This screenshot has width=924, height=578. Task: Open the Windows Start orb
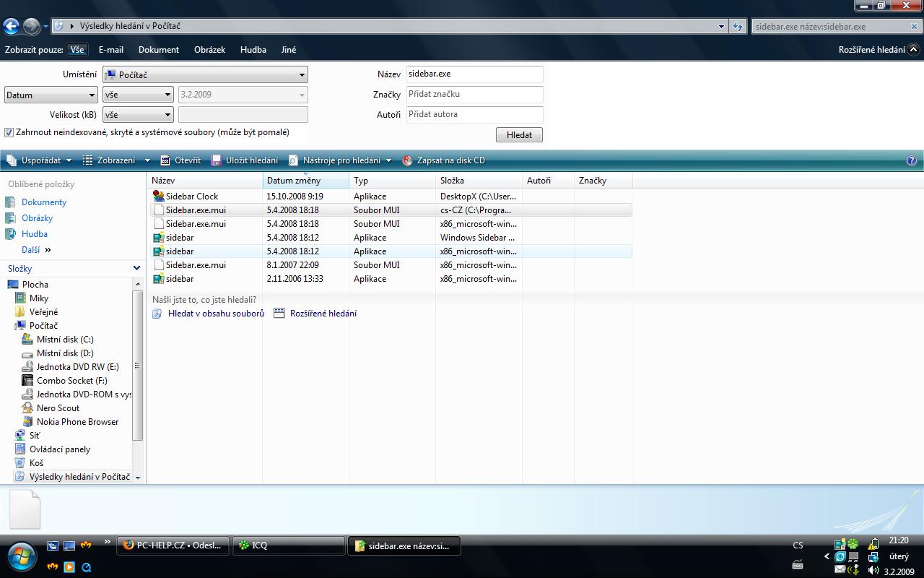pyautogui.click(x=21, y=556)
